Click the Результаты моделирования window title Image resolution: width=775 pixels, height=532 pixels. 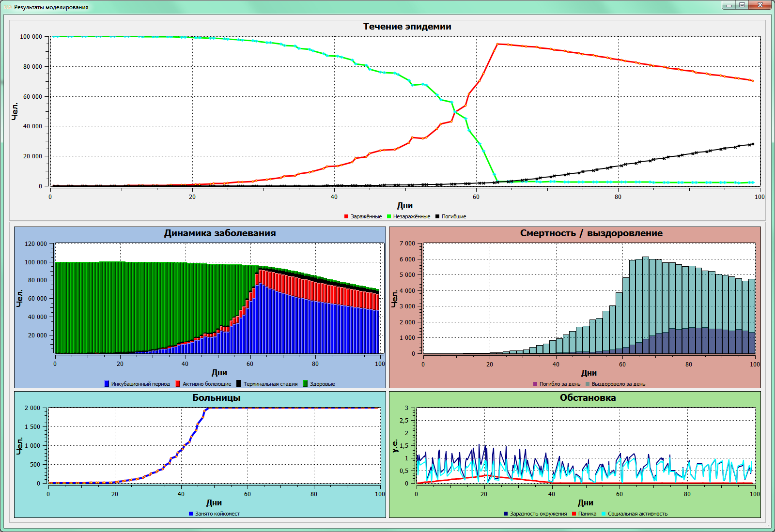(x=51, y=7)
